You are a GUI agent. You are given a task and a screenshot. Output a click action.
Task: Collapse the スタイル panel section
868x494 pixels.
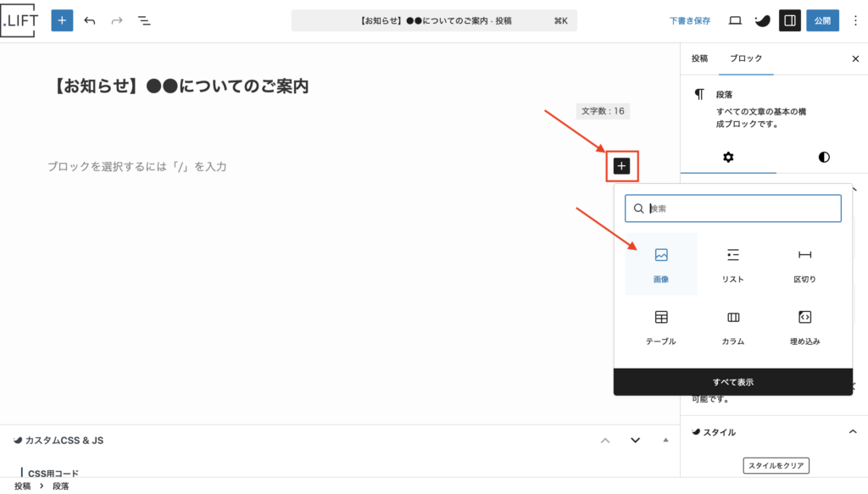(x=853, y=432)
